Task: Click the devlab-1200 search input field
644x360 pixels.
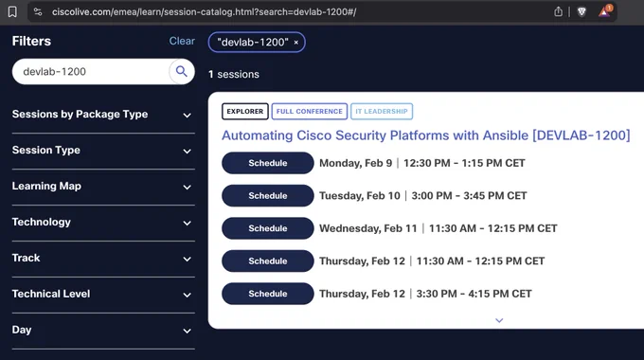Action: pos(90,71)
